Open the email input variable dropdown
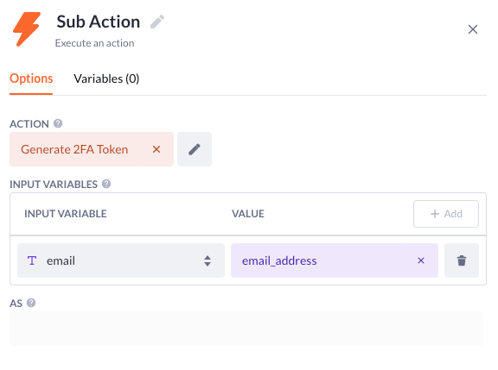The height and width of the screenshot is (370, 498). [x=121, y=260]
